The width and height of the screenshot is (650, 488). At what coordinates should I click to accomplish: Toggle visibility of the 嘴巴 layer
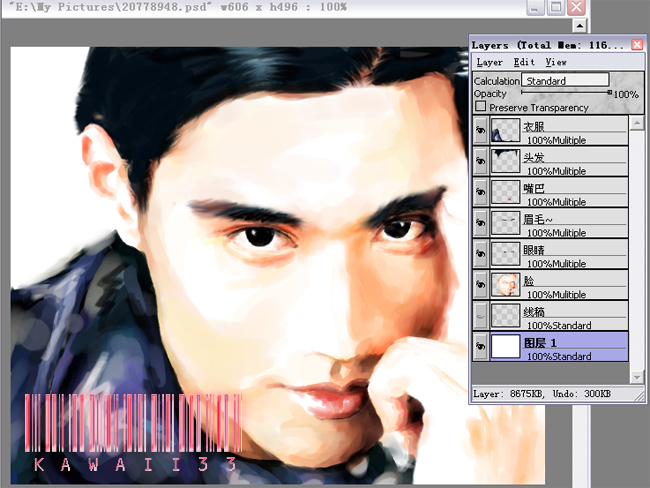pyautogui.click(x=480, y=192)
